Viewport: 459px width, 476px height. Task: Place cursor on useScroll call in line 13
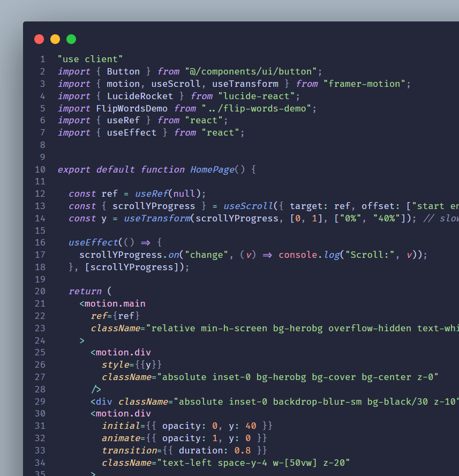245,206
